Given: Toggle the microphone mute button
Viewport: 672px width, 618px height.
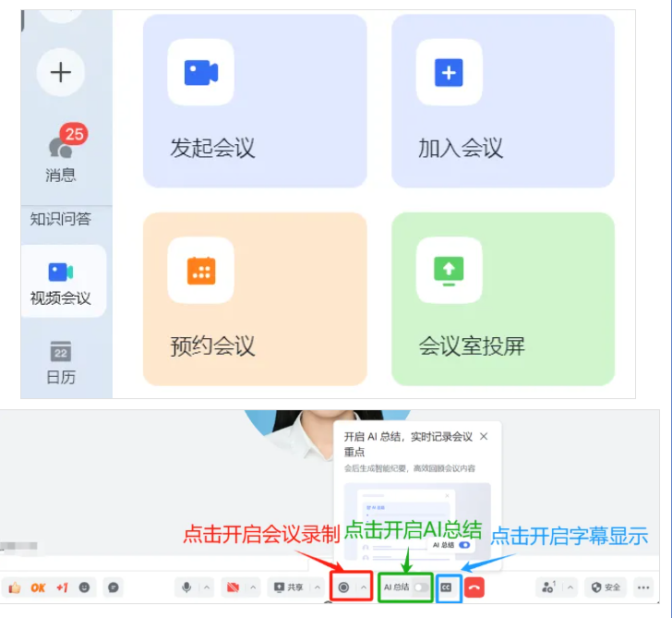Looking at the screenshot, I should (x=187, y=587).
